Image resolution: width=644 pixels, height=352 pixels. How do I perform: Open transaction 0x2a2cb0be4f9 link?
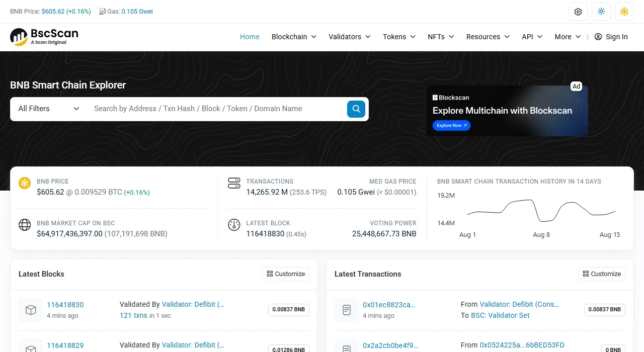coord(390,345)
